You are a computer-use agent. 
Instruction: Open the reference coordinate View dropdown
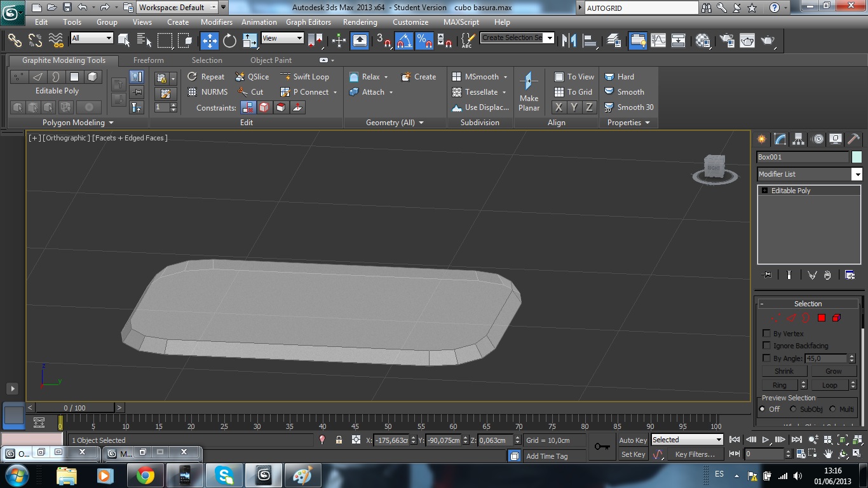click(282, 38)
